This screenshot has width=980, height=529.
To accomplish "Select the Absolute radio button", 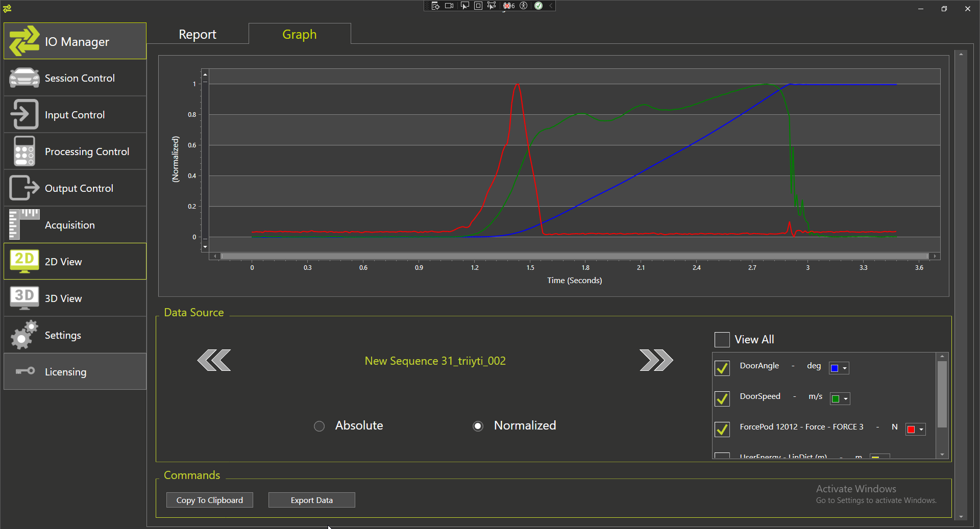I will 319,426.
